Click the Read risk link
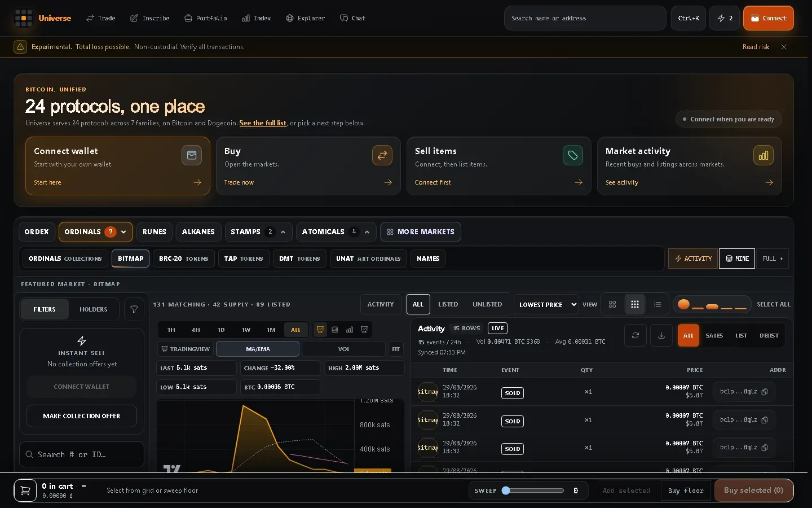This screenshot has height=508, width=812. pyautogui.click(x=756, y=47)
